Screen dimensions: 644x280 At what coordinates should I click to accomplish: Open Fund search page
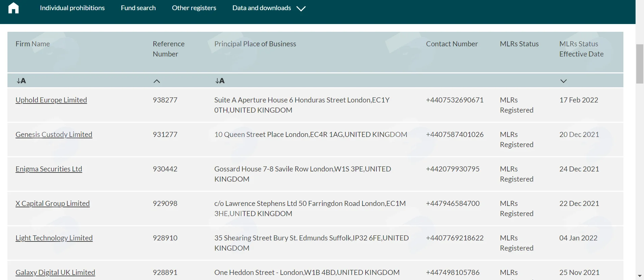138,8
